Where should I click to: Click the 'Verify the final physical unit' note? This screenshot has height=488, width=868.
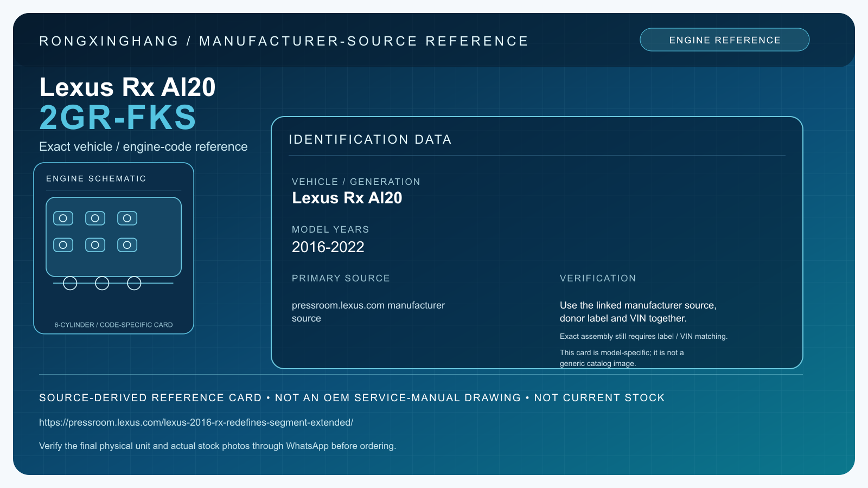pyautogui.click(x=218, y=446)
